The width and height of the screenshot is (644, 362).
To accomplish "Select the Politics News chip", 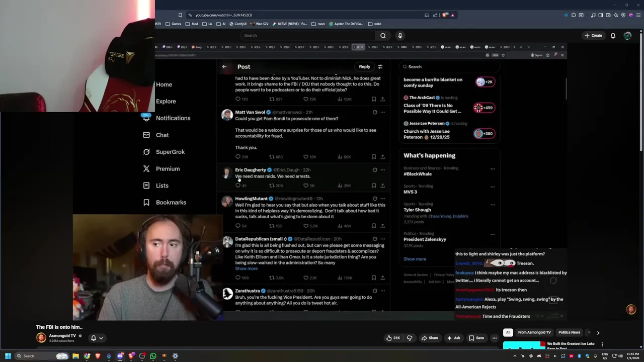I will point(569,332).
